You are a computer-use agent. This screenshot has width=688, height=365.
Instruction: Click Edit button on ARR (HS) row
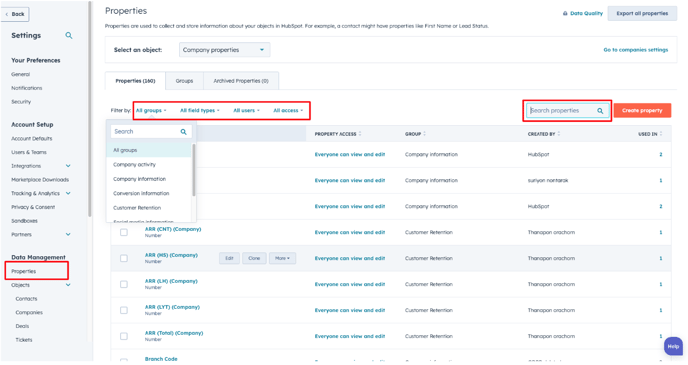click(x=229, y=258)
